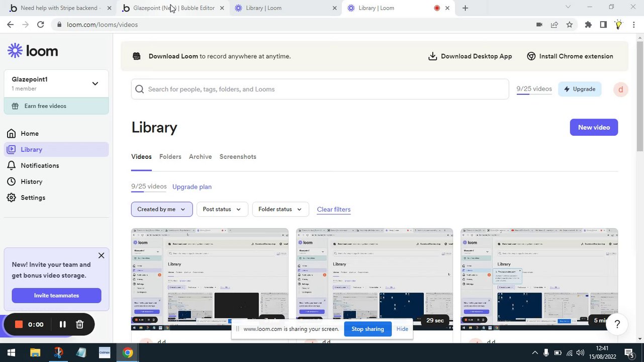Screen dimensions: 644x362
Task: Open the Chrome three-dot menu
Action: (x=634, y=25)
